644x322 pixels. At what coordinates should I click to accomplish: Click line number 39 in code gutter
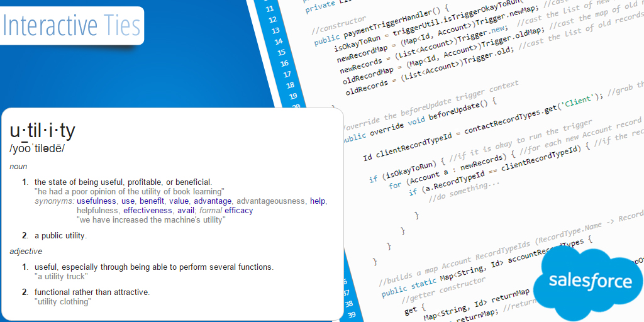(350, 314)
